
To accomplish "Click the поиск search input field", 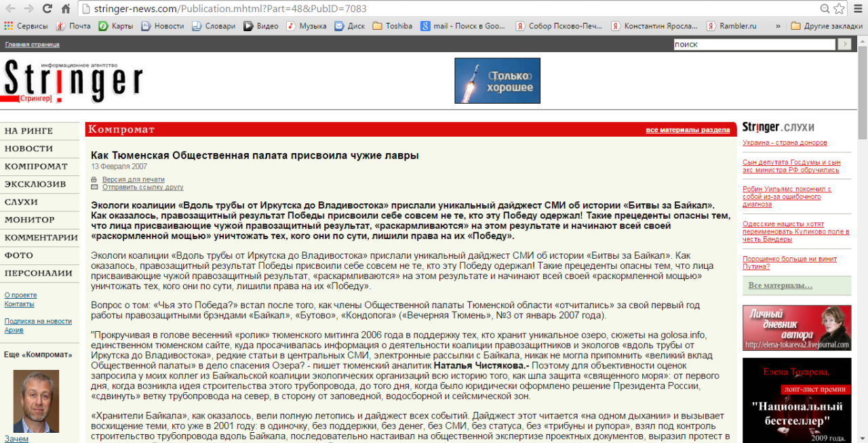I will tap(754, 44).
